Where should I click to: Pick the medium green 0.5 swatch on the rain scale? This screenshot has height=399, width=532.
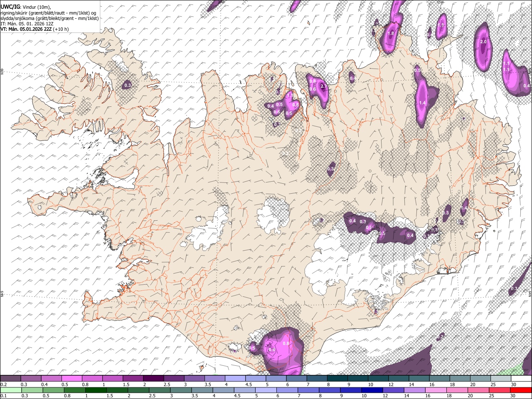point(53,390)
